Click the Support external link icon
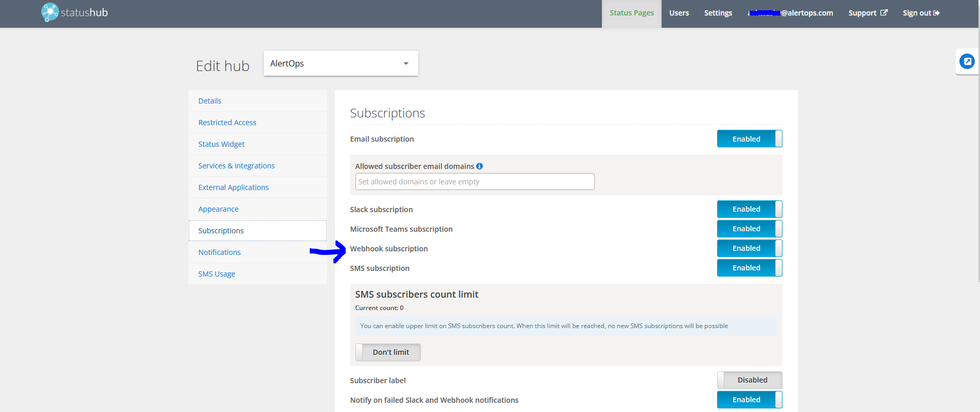Viewport: 980px width, 412px height. tap(884, 13)
